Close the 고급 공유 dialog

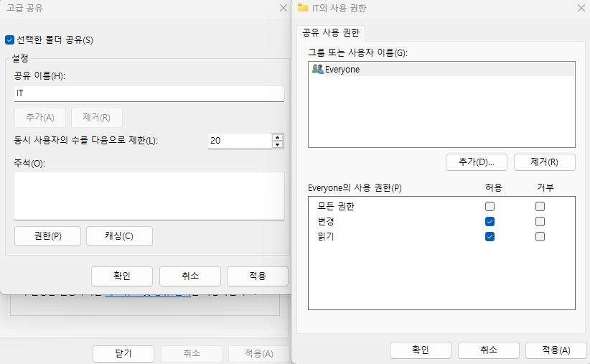(x=284, y=8)
